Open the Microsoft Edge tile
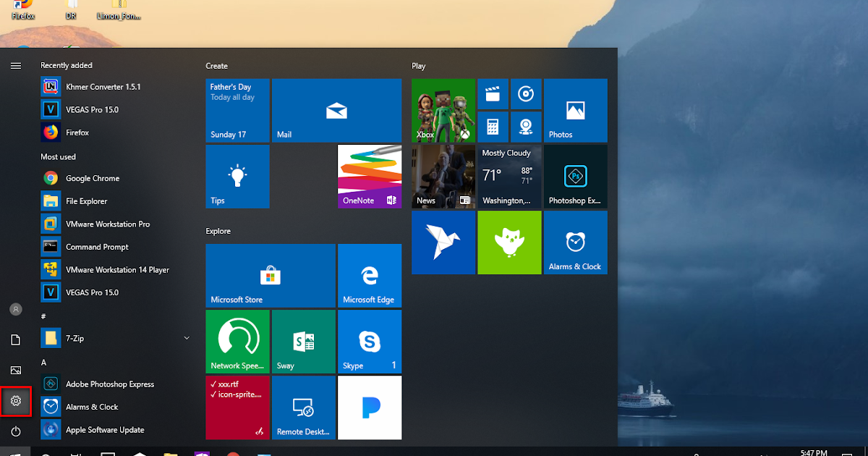Image resolution: width=868 pixels, height=456 pixels. [370, 275]
